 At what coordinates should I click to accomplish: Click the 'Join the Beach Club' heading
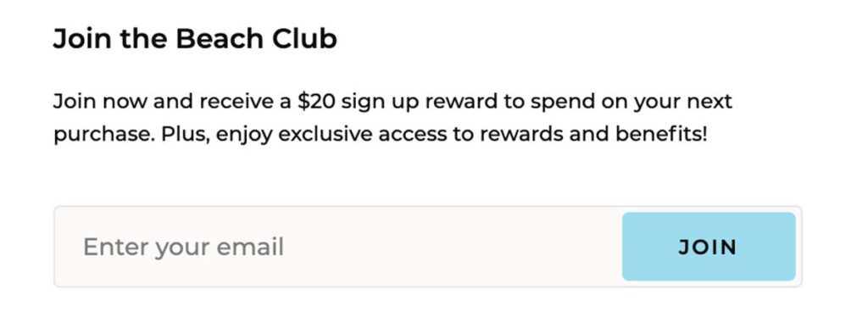(x=195, y=39)
